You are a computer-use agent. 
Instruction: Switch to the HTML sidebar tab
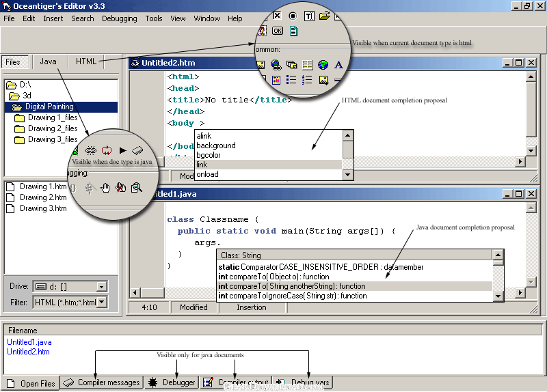(86, 61)
